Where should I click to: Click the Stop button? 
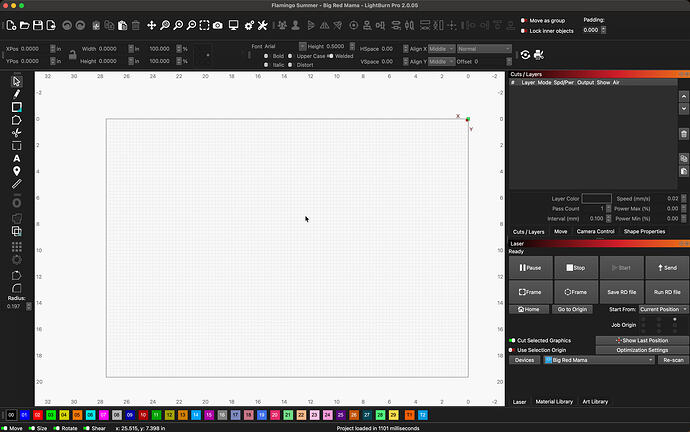point(576,267)
